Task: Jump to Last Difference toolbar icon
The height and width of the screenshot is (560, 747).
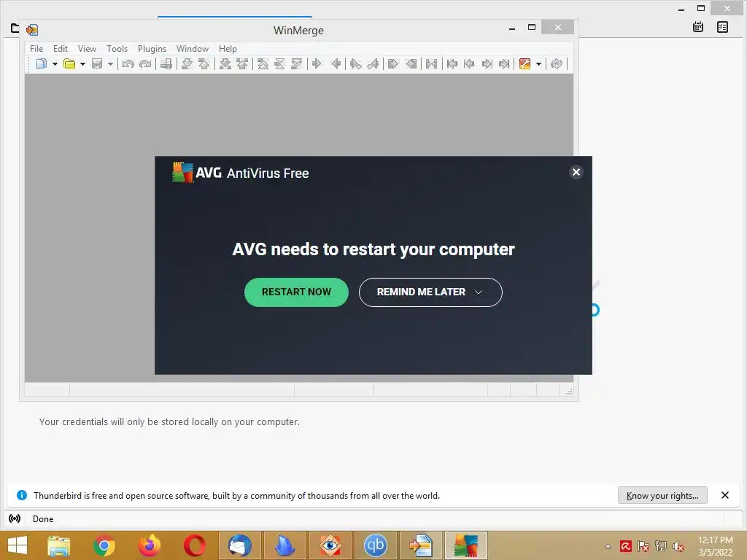Action: pos(296,63)
